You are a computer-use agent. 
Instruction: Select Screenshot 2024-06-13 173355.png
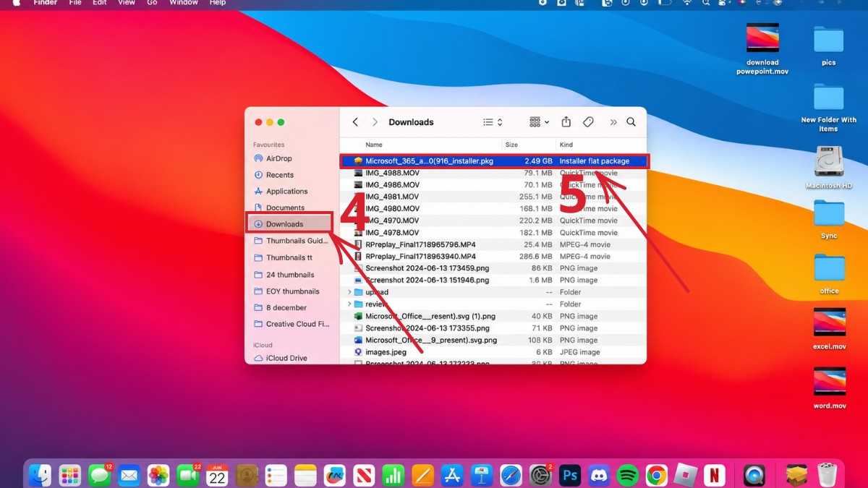click(x=494, y=328)
